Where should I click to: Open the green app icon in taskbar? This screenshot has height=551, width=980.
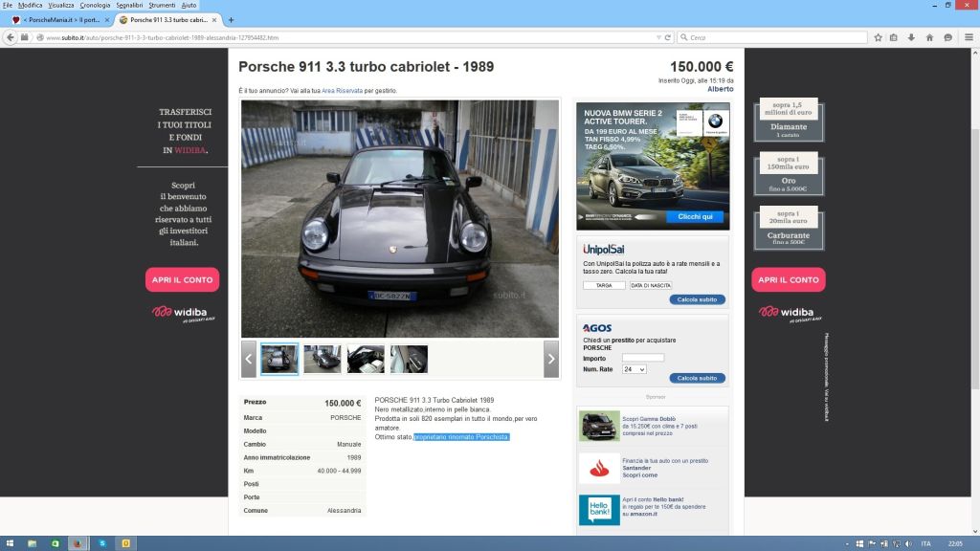pyautogui.click(x=55, y=543)
